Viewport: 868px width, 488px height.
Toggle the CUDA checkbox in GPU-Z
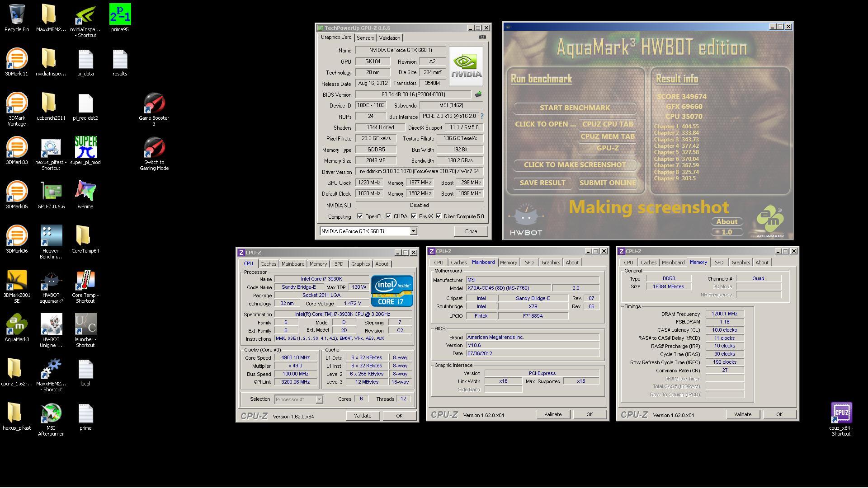388,216
